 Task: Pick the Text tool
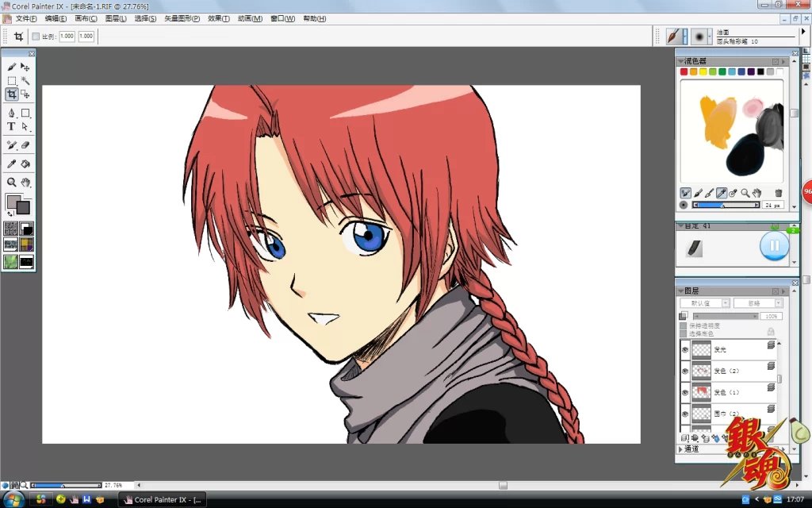click(x=11, y=126)
